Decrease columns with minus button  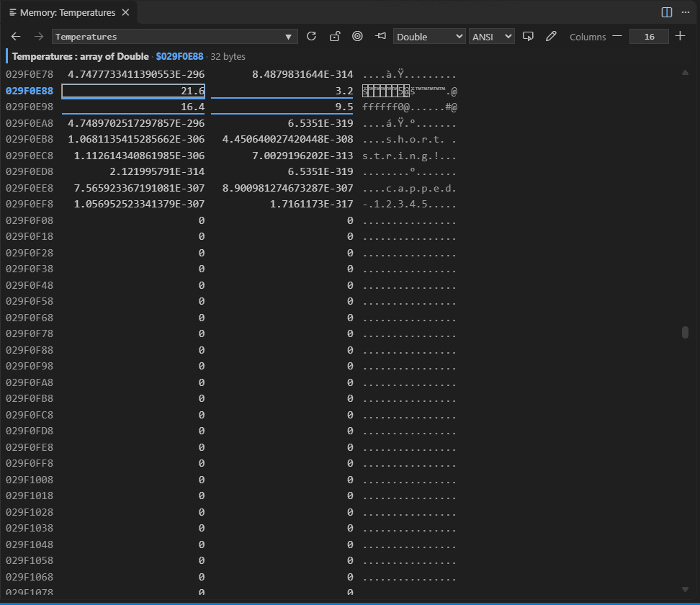tap(617, 36)
